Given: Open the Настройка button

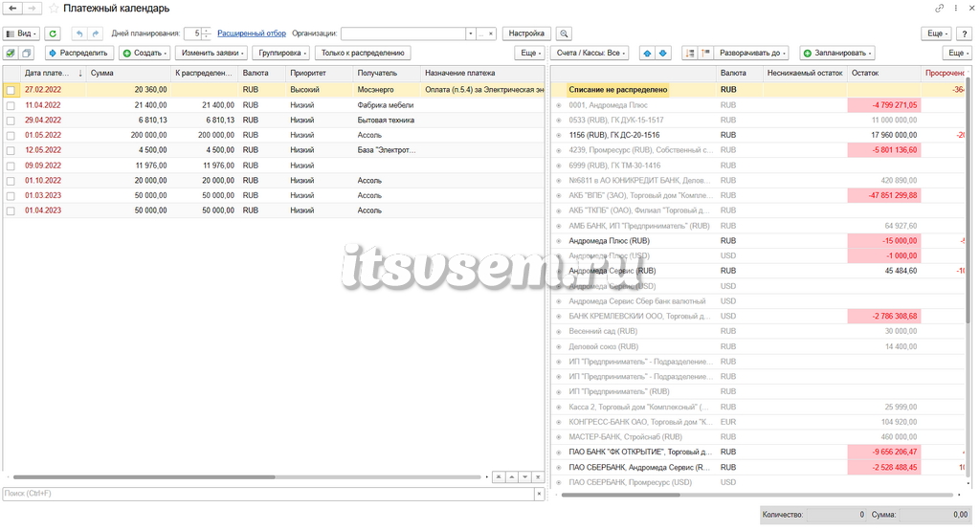Looking at the screenshot, I should (x=526, y=33).
